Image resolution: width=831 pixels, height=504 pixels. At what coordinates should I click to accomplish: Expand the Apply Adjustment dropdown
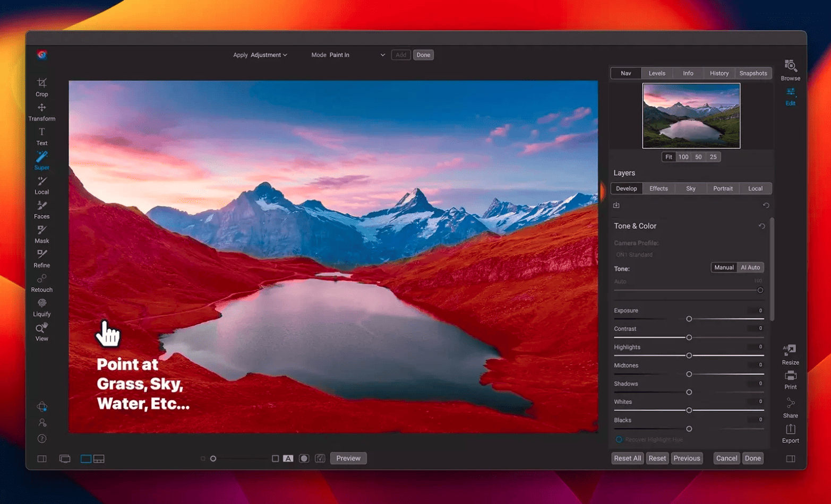tap(269, 55)
